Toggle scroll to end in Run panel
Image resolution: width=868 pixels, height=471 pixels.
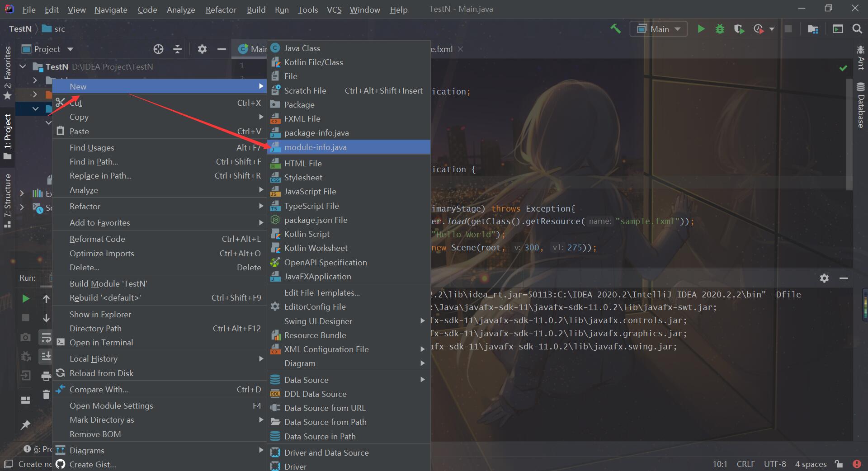pos(46,356)
